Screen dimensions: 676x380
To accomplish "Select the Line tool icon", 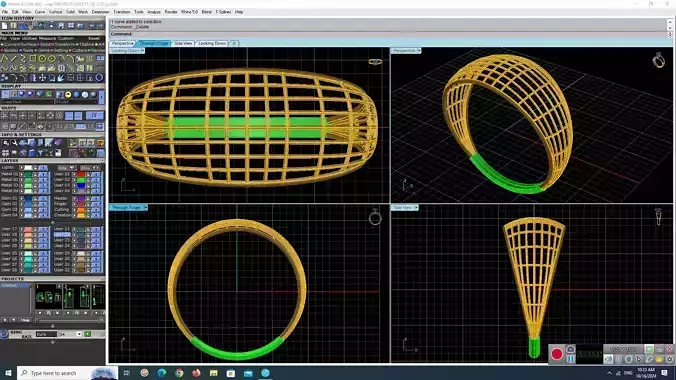I will 14,59.
